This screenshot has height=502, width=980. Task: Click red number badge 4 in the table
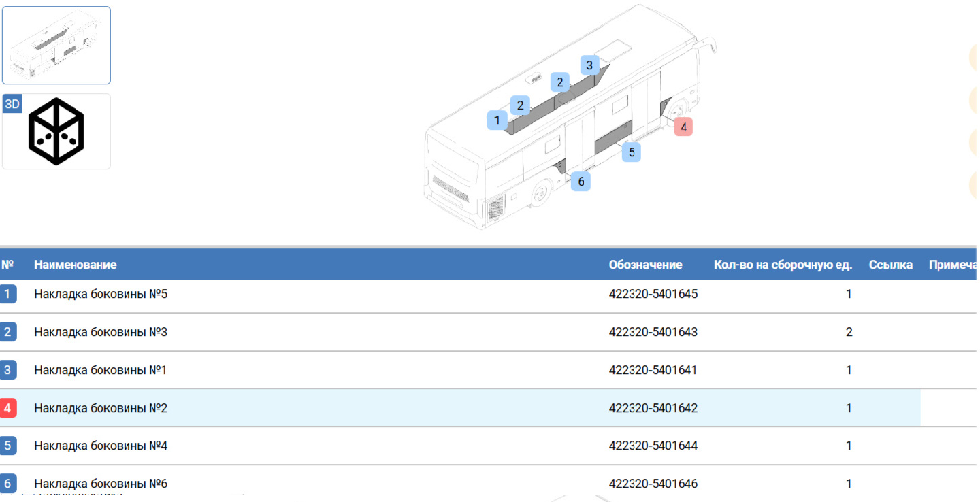(x=7, y=409)
